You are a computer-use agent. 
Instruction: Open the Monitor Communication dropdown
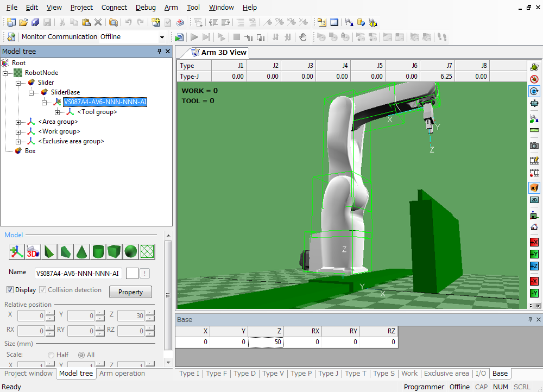point(162,37)
